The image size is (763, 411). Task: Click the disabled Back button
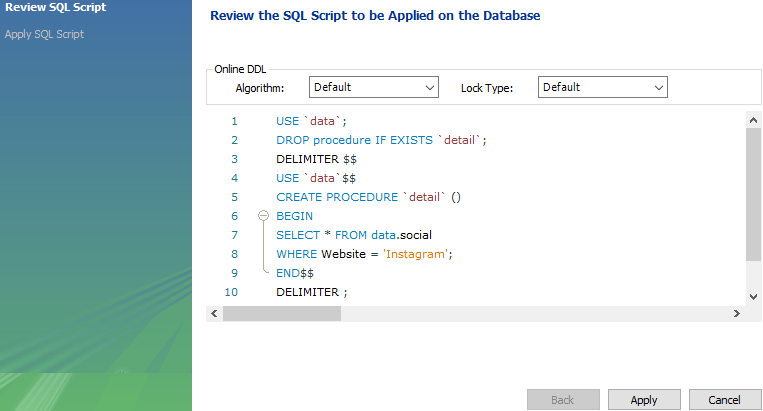(563, 400)
